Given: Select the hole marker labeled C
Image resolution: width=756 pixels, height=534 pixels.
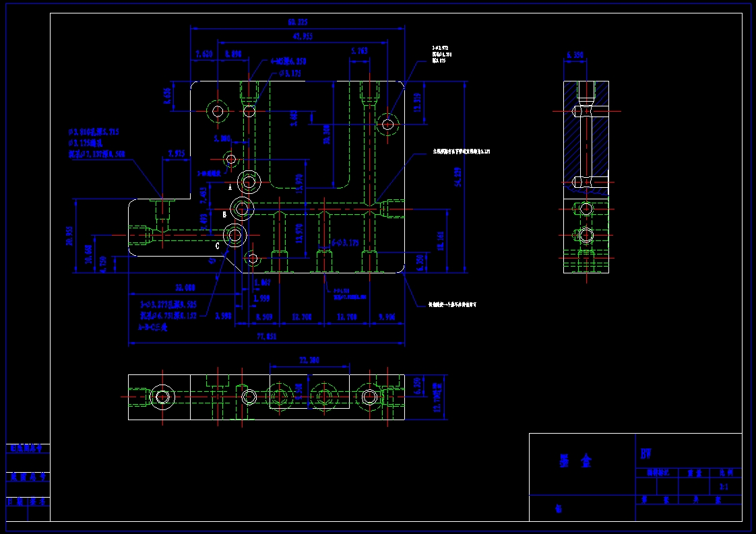Looking at the screenshot, I should coord(217,246).
